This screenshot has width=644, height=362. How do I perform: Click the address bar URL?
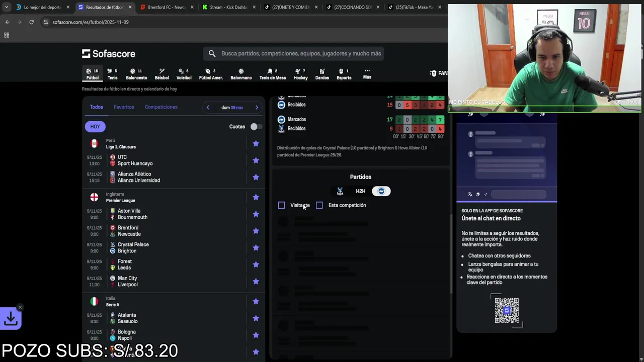point(91,22)
